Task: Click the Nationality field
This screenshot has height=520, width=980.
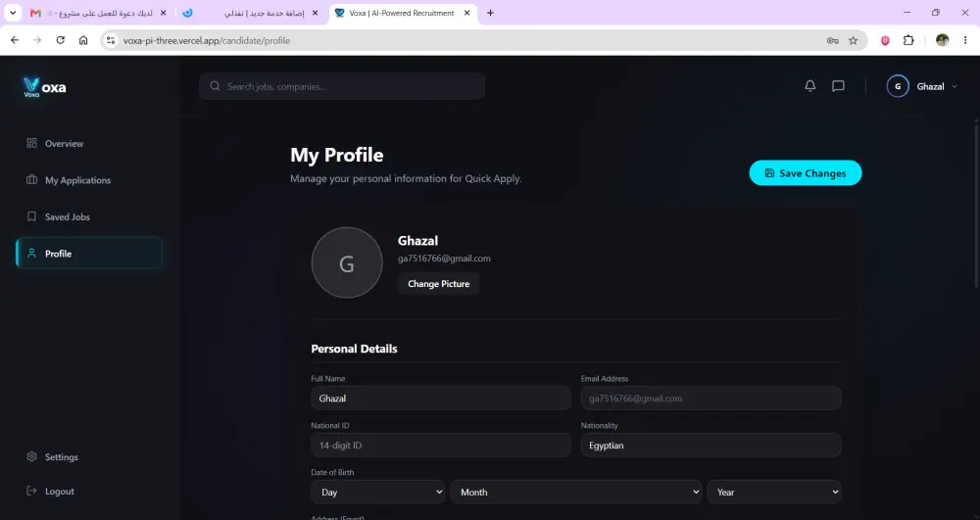Action: pos(710,446)
